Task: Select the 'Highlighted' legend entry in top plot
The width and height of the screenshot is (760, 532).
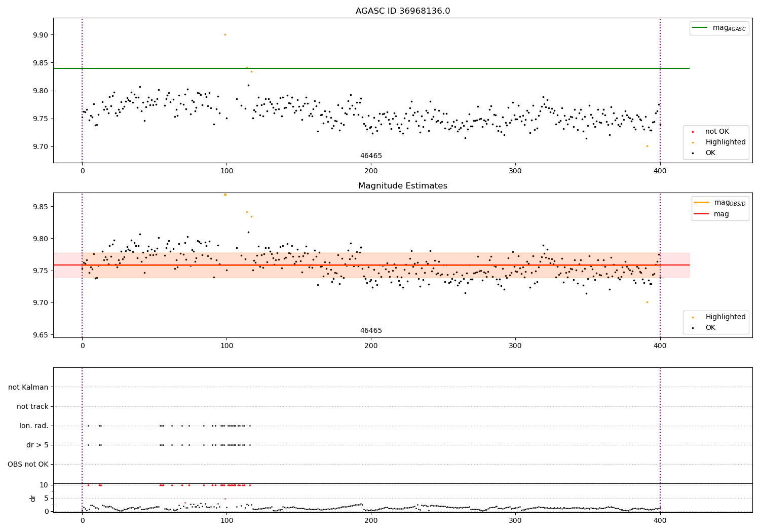Action: pyautogui.click(x=725, y=142)
